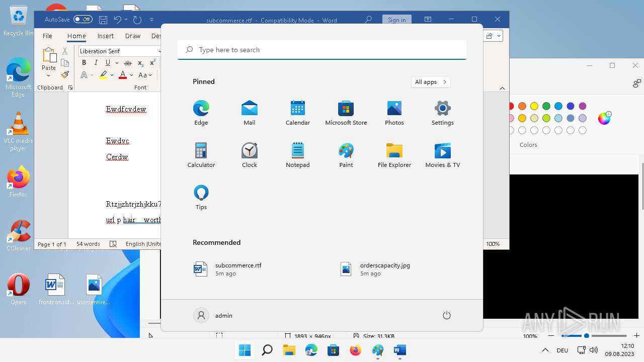The image size is (644, 362).
Task: Click the font color A icon in Word
Action: (x=123, y=75)
